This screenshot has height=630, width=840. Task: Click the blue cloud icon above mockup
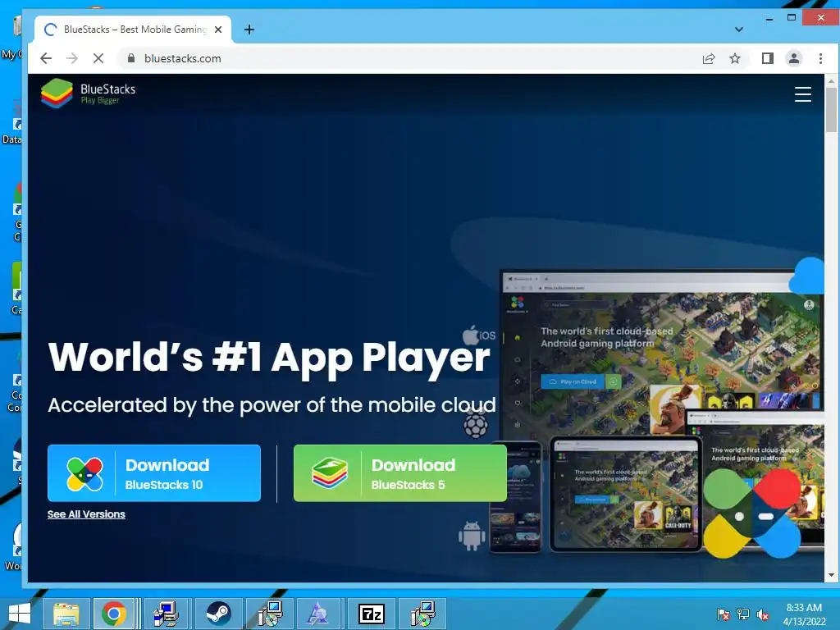click(807, 276)
